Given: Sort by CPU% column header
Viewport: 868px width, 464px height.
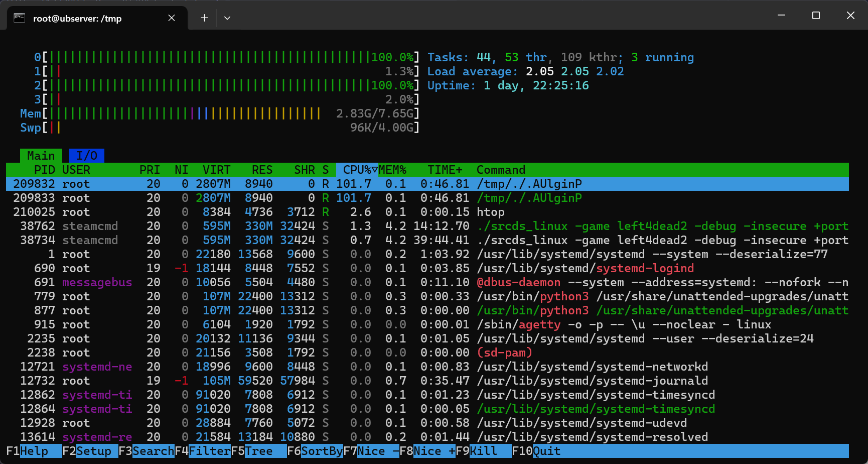Looking at the screenshot, I should coord(357,170).
